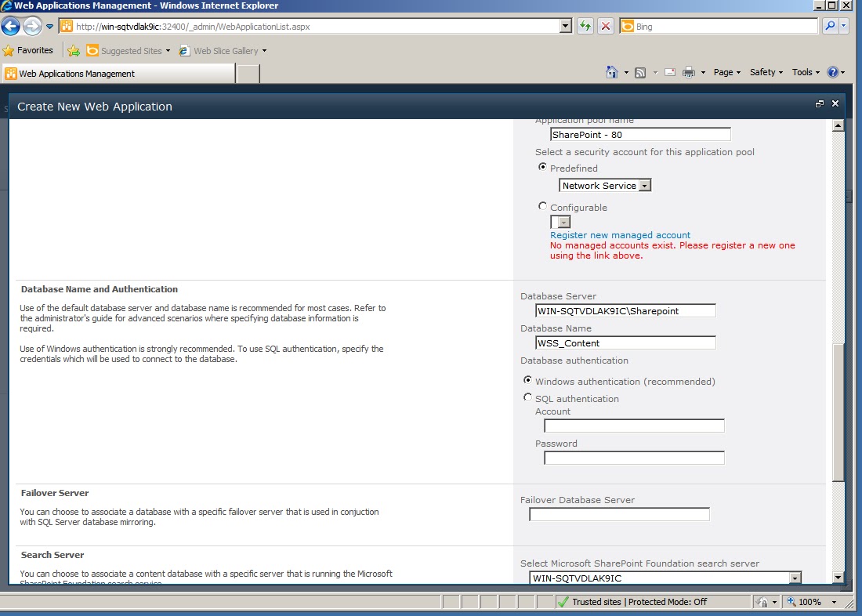This screenshot has width=862, height=616.
Task: Select Windows authentication (recommended)
Action: pyautogui.click(x=528, y=380)
